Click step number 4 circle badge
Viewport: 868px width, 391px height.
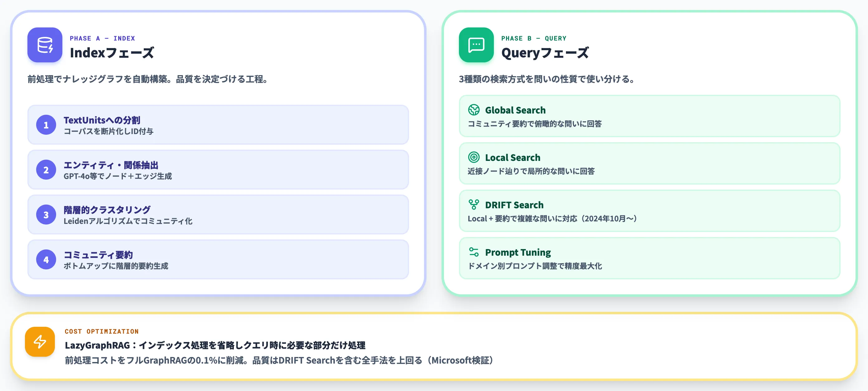pyautogui.click(x=46, y=259)
